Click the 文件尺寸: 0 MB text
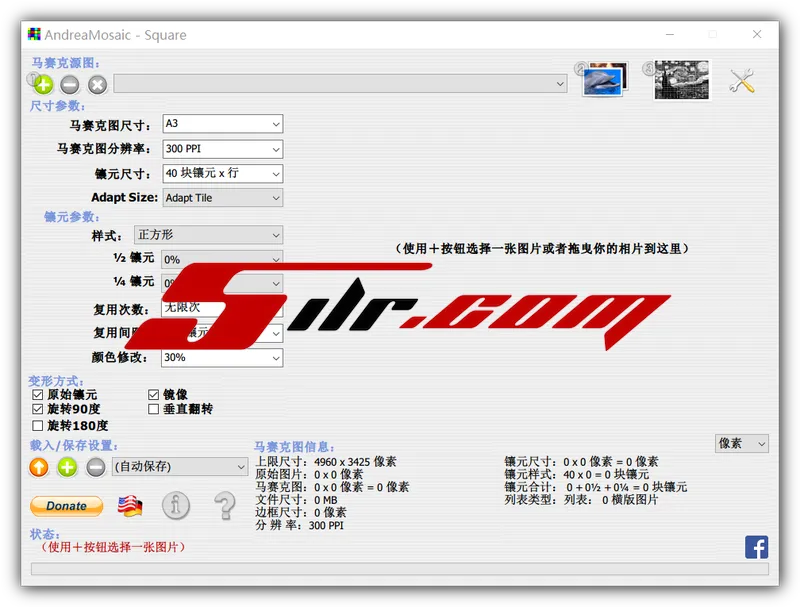Image resolution: width=800 pixels, height=607 pixels. 296,500
